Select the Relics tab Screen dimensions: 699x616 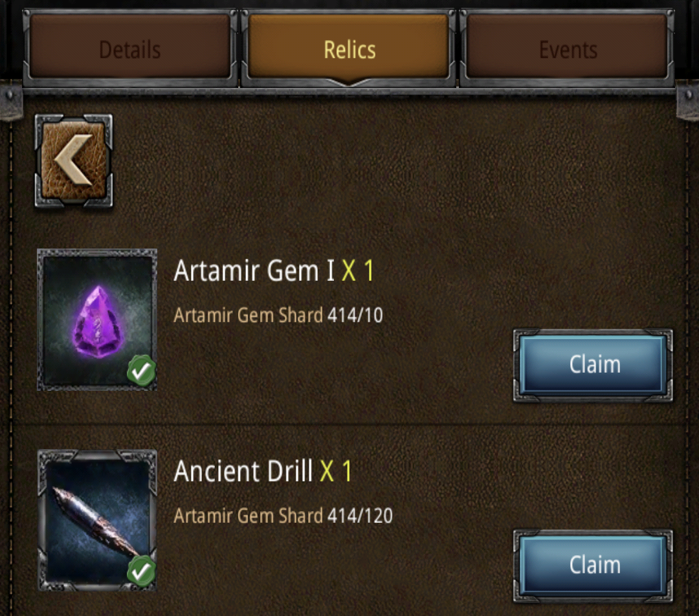click(x=349, y=47)
